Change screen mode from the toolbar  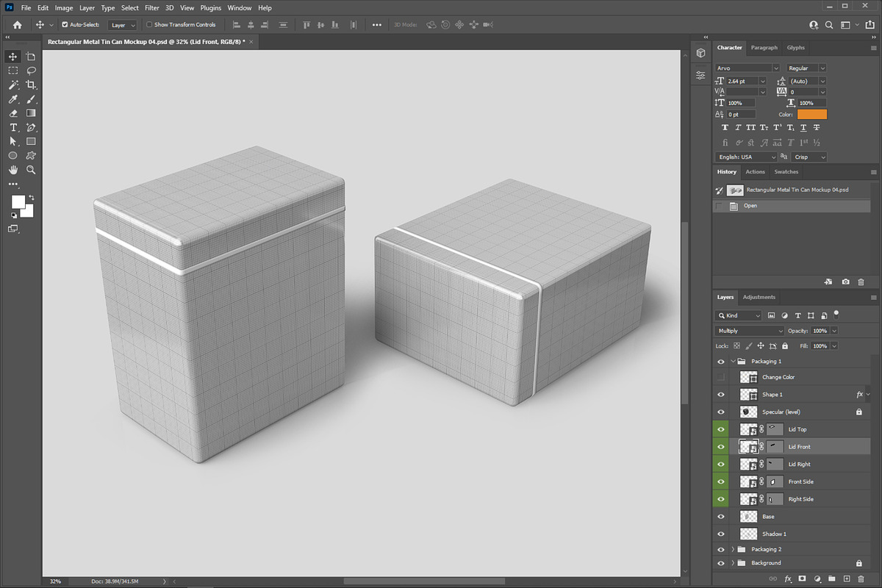13,229
